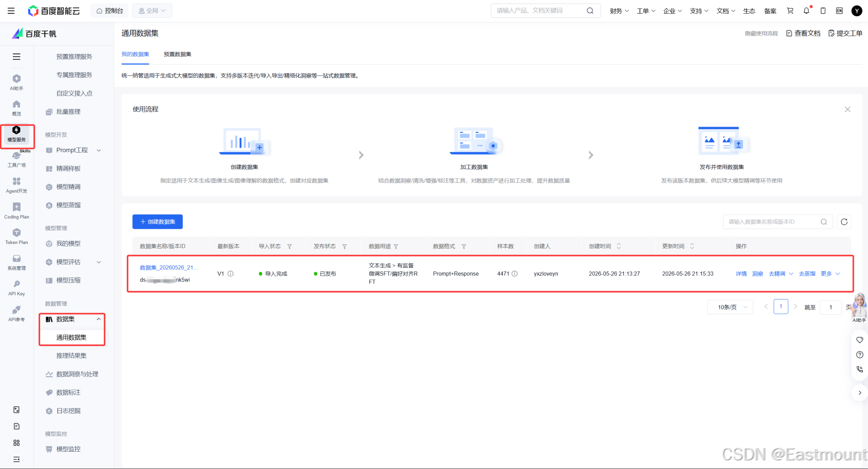Open the 支持 dropdown menu

pos(699,11)
